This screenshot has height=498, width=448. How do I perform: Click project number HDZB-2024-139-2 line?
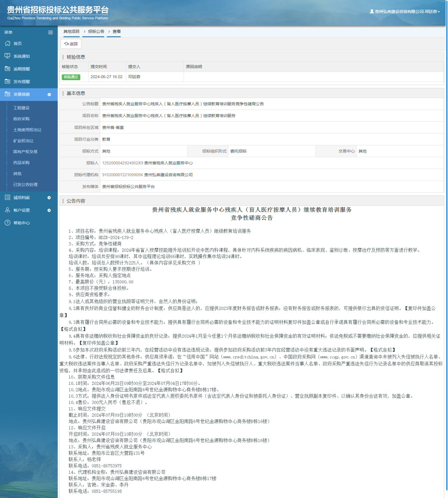pos(101,237)
